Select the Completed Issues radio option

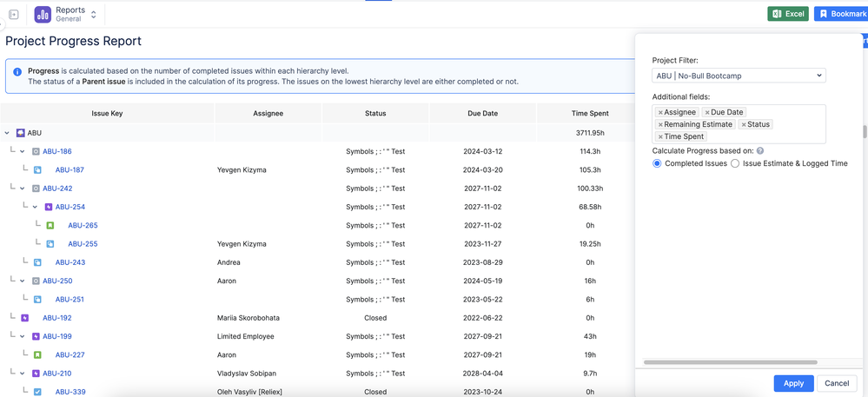point(657,163)
